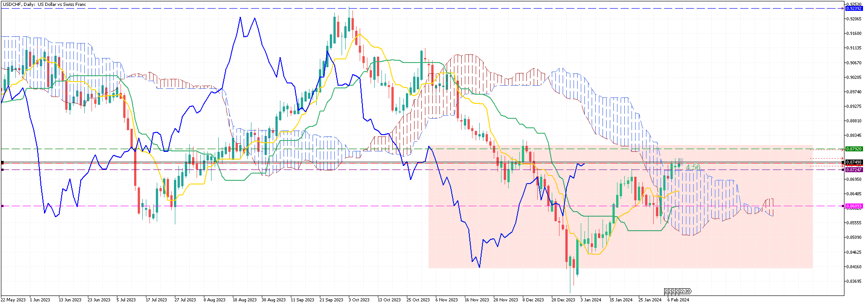Click the 27 Jul 2023 date label

point(185,300)
